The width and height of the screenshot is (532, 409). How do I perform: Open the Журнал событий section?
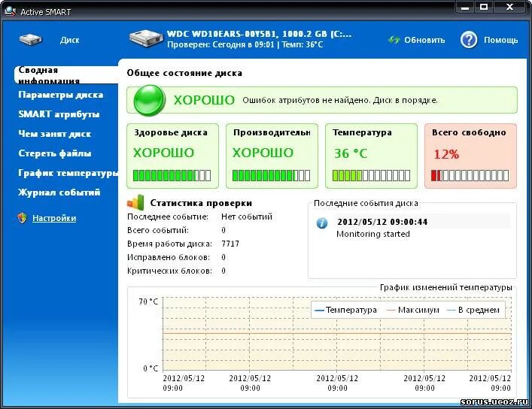tap(59, 192)
